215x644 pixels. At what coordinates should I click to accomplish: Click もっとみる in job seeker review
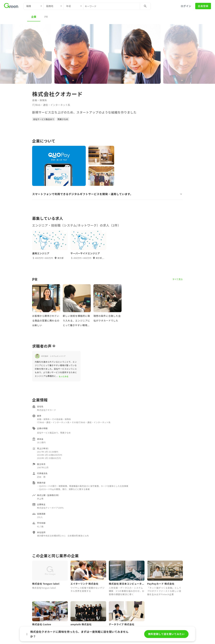click(x=64, y=376)
